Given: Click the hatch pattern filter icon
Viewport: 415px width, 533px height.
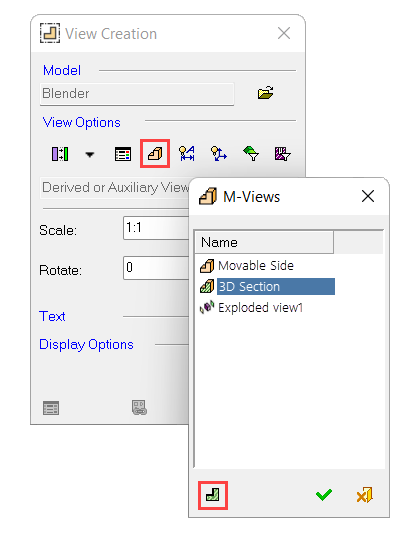Looking at the screenshot, I should pos(282,154).
